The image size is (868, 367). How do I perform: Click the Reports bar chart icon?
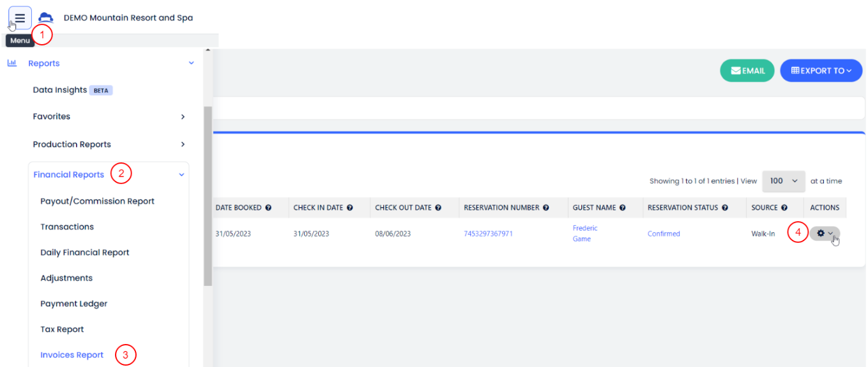point(11,63)
